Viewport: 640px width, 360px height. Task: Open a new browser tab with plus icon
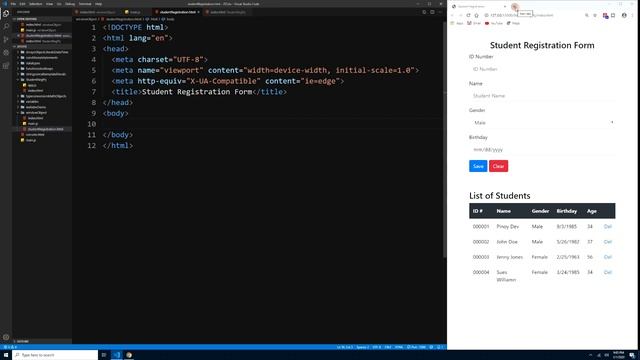(515, 7)
